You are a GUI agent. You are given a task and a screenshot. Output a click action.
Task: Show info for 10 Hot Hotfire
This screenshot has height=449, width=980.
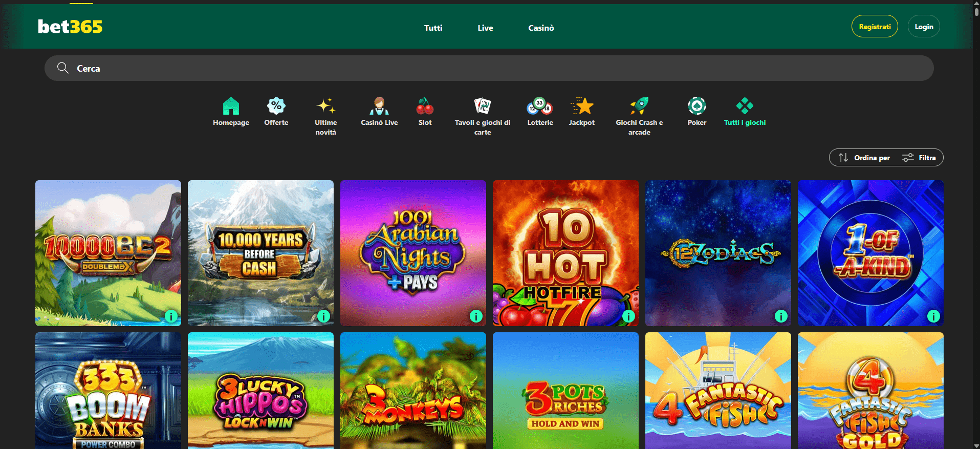point(628,316)
